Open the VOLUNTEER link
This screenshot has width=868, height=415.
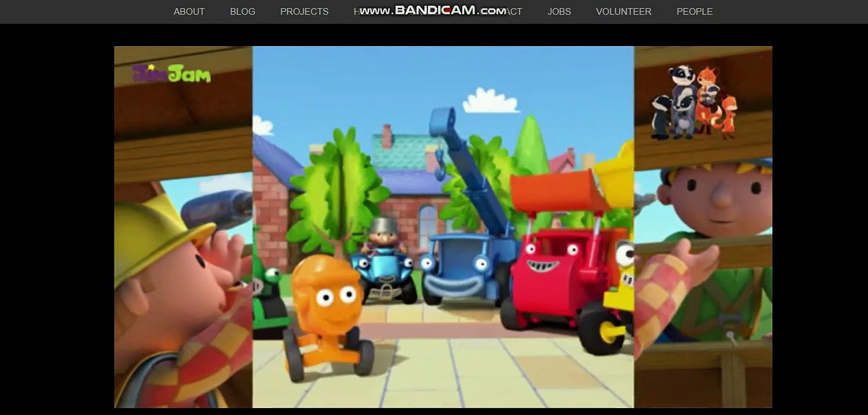coord(624,12)
